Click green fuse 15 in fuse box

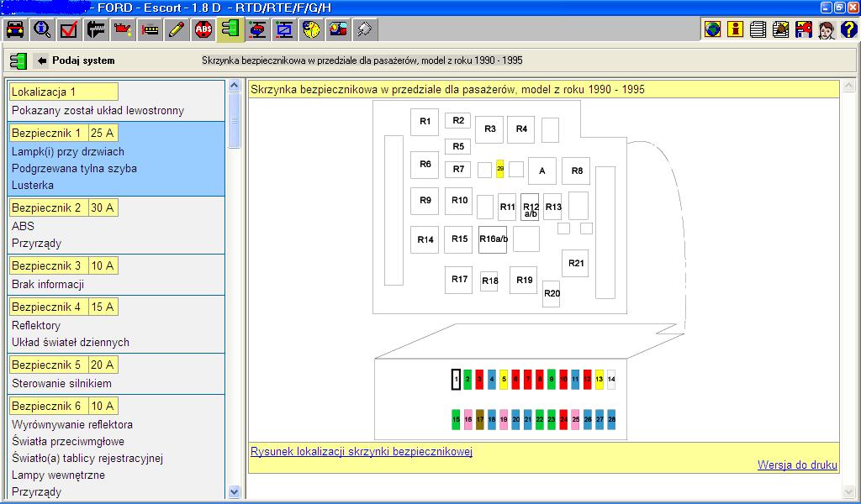[x=456, y=418]
